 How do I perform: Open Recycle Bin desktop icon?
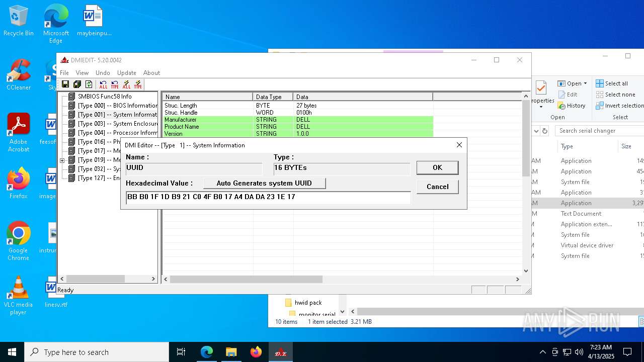[x=19, y=21]
